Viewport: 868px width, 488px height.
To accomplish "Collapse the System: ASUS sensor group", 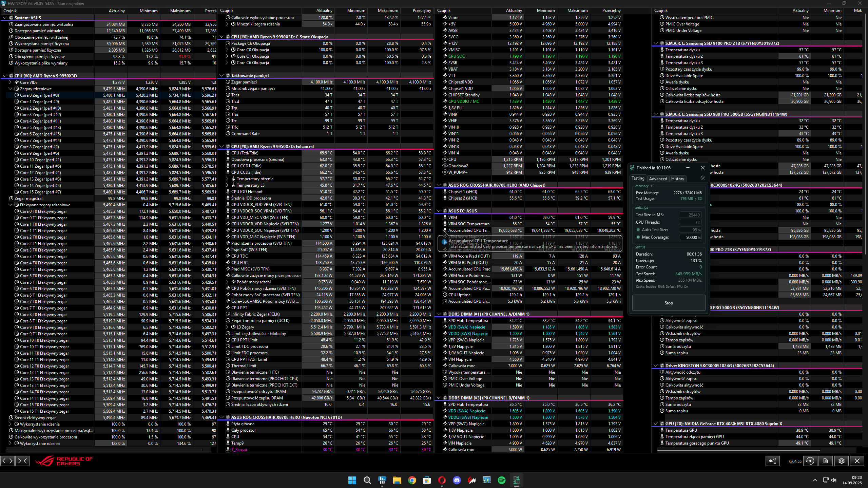I will pyautogui.click(x=5, y=18).
